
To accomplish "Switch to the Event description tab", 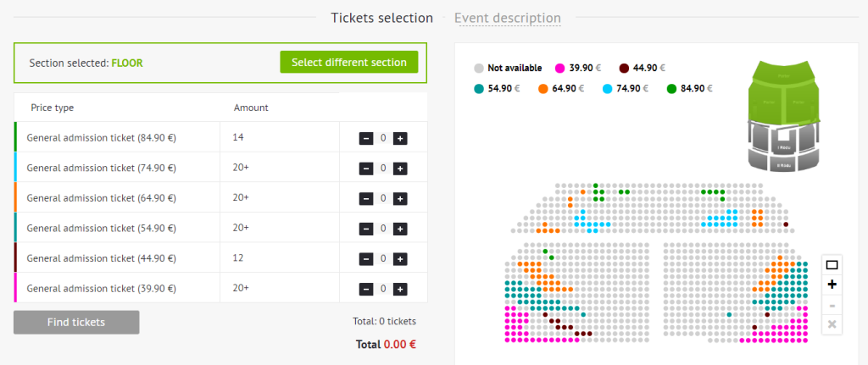I will click(508, 18).
